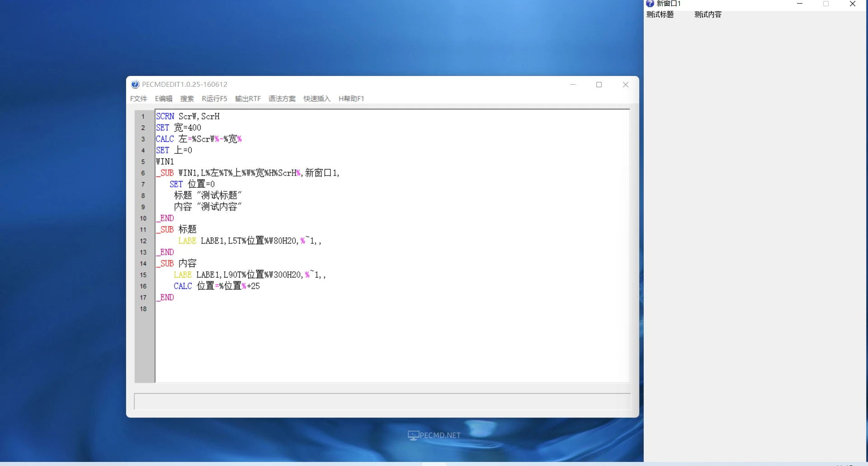The width and height of the screenshot is (868, 466).
Task: Click the 'LABE LABE1,L90T' line
Action: tap(250, 275)
